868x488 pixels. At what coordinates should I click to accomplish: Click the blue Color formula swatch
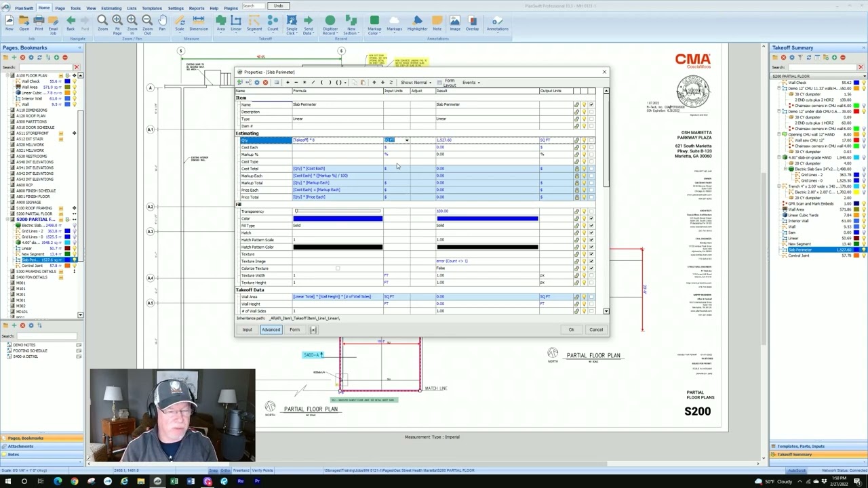[338, 219]
